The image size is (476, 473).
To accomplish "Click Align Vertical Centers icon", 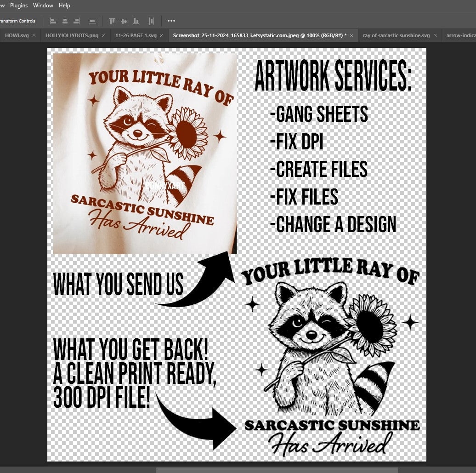I will click(124, 21).
